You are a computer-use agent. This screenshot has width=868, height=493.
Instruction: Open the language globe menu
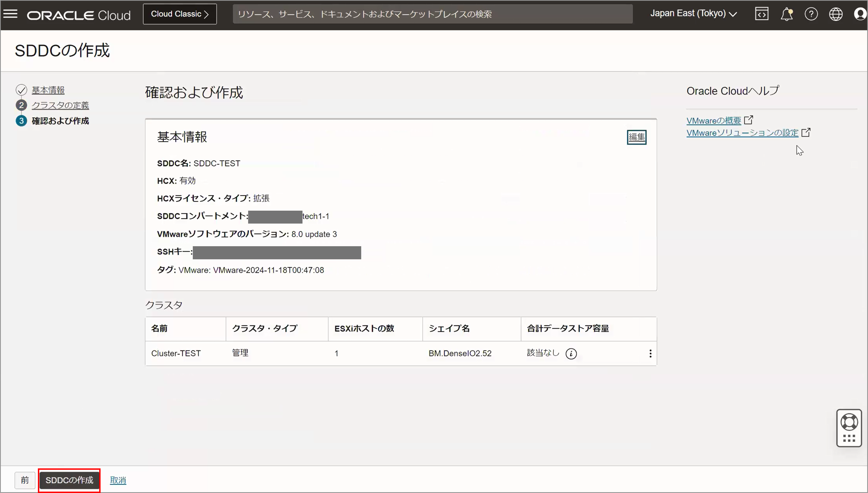click(835, 14)
